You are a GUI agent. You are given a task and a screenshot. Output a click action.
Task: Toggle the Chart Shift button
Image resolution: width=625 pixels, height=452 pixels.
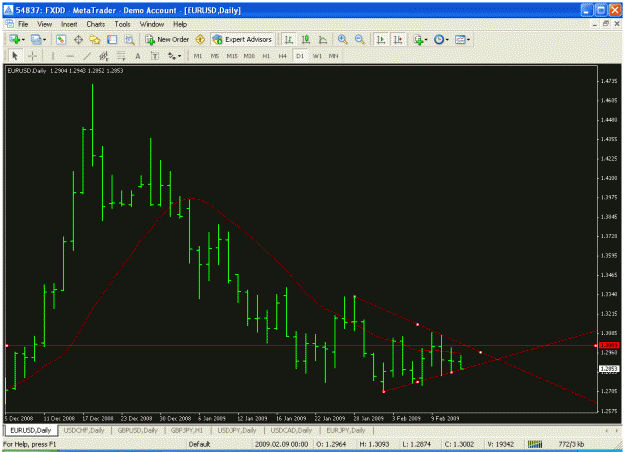(x=398, y=39)
